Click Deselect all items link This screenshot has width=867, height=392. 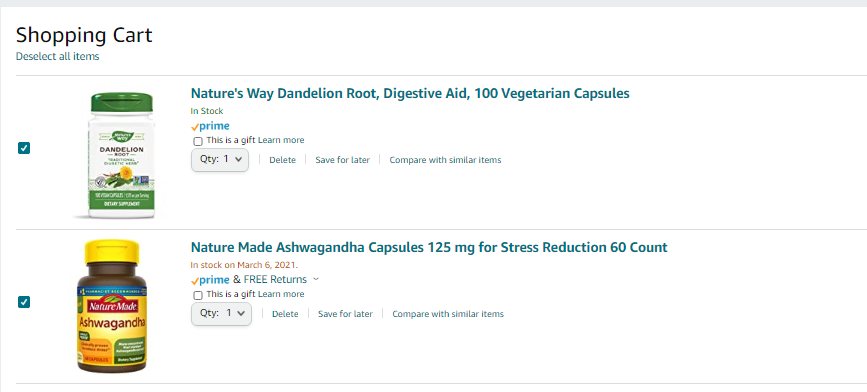tap(58, 56)
